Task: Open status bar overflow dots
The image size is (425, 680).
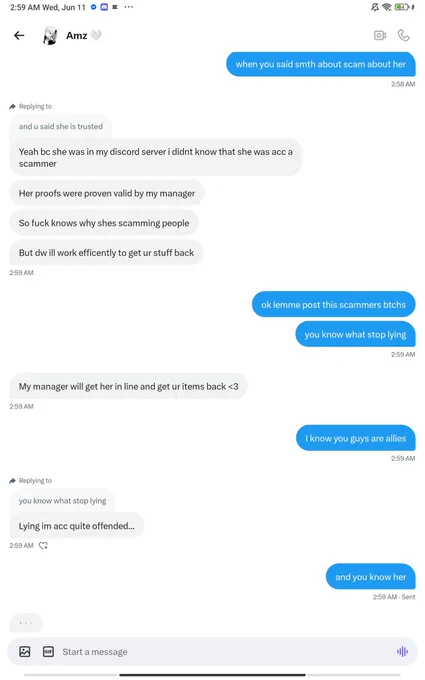Action: tap(129, 7)
